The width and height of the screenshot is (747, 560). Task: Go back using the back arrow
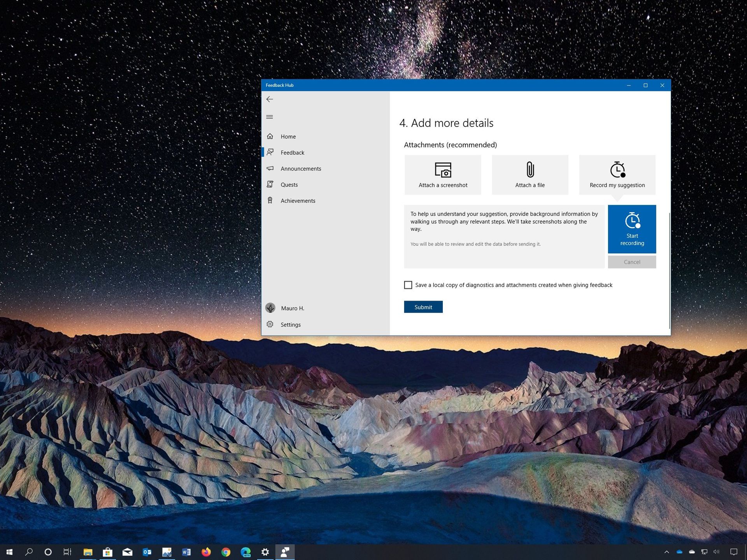(x=270, y=99)
